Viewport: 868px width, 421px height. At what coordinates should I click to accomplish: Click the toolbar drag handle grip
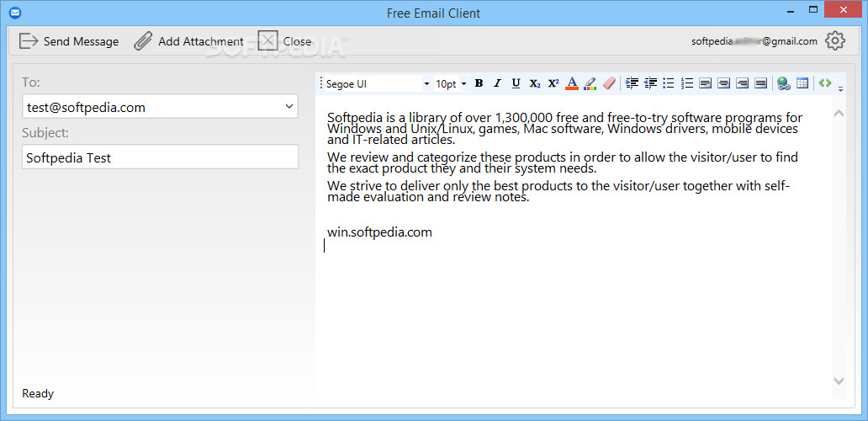pos(321,83)
